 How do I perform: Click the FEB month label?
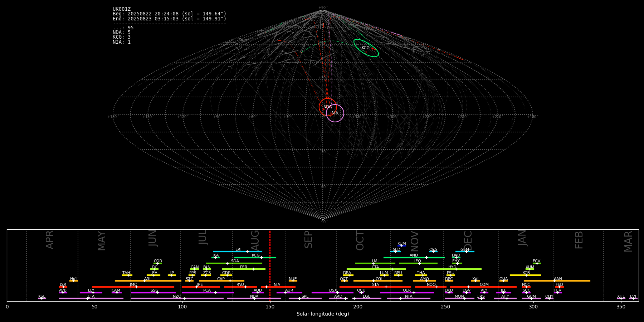[x=579, y=240]
